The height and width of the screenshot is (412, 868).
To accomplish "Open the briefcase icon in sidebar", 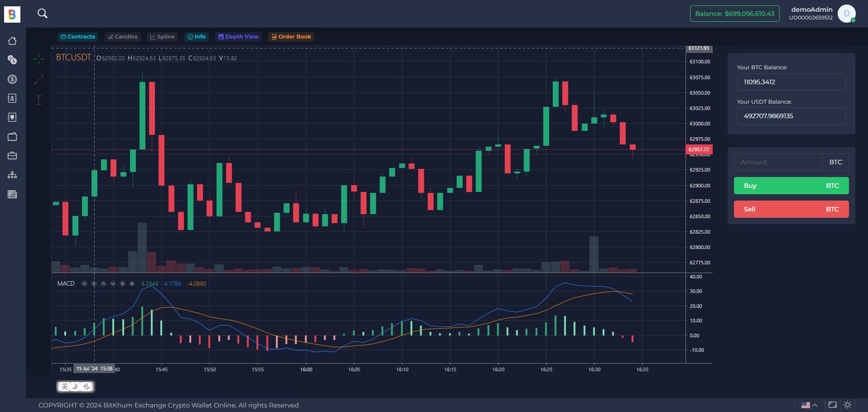I will coord(12,156).
